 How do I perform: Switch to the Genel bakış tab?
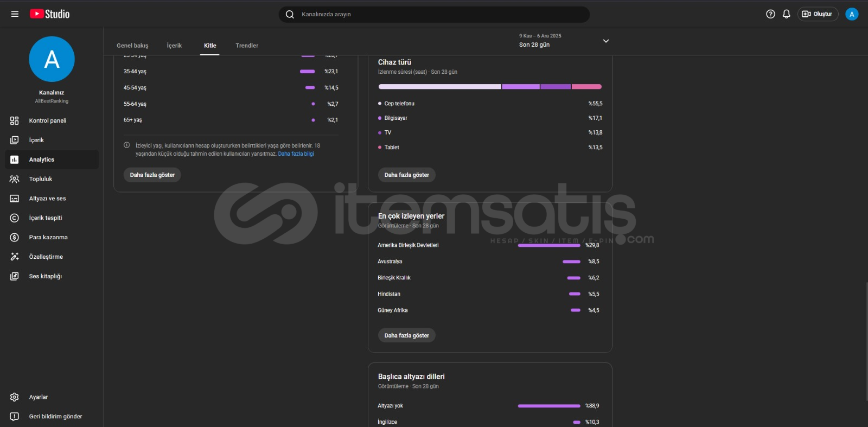pos(132,46)
